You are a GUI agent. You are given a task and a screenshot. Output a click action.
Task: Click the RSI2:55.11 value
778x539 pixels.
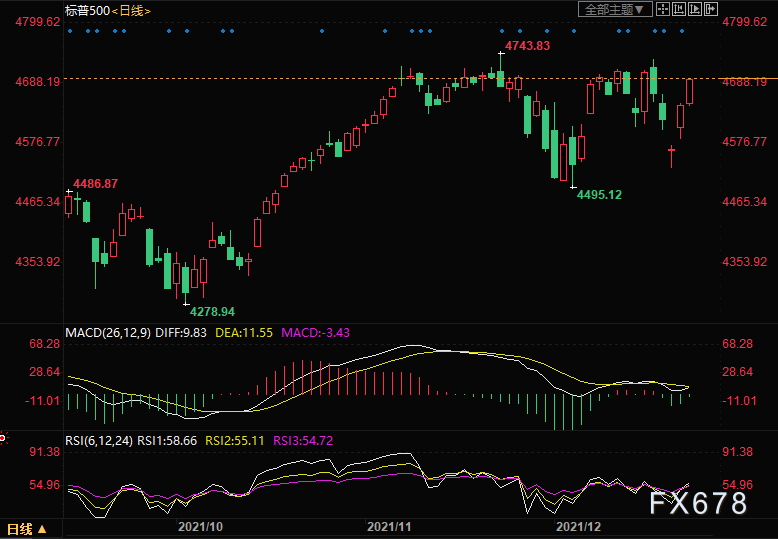pos(235,441)
